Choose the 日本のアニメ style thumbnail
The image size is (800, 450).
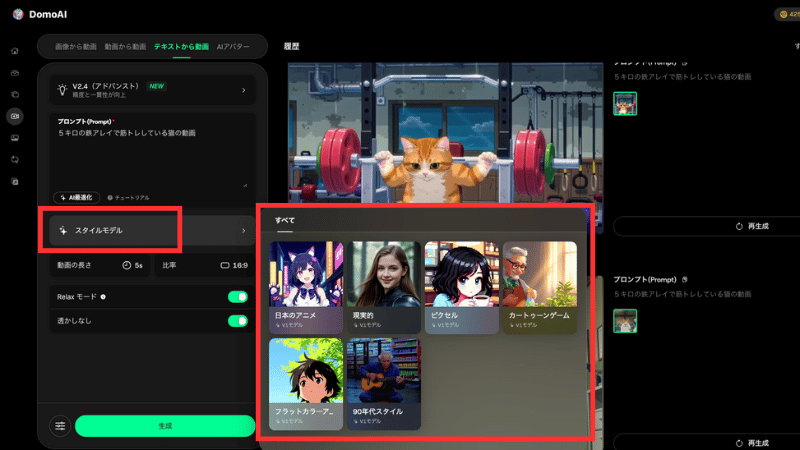[306, 287]
